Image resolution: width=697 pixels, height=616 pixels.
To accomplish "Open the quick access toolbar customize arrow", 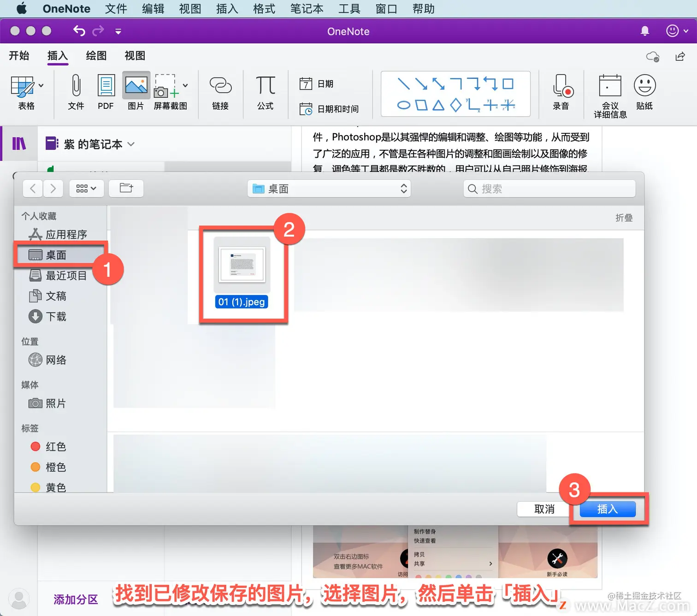I will click(118, 31).
